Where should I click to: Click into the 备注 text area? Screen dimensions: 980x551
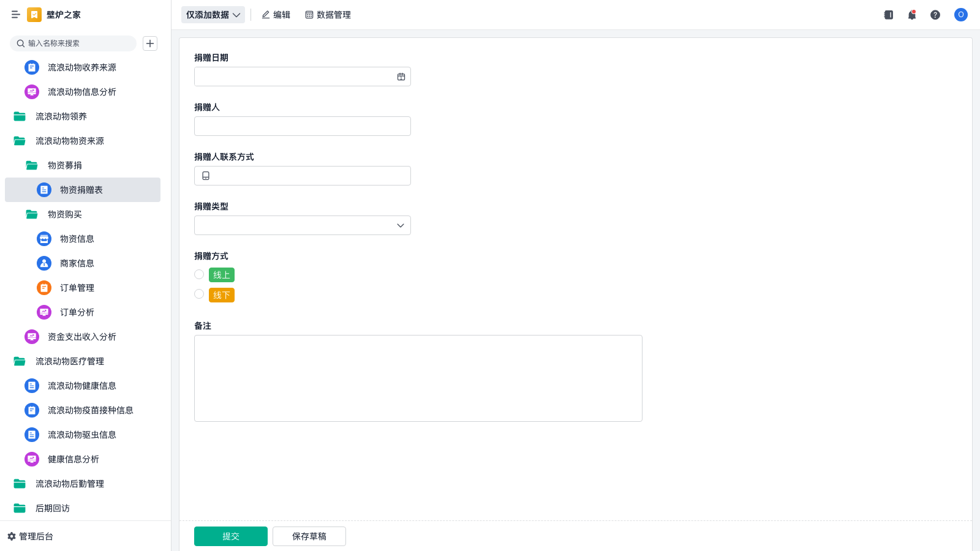pos(418,378)
